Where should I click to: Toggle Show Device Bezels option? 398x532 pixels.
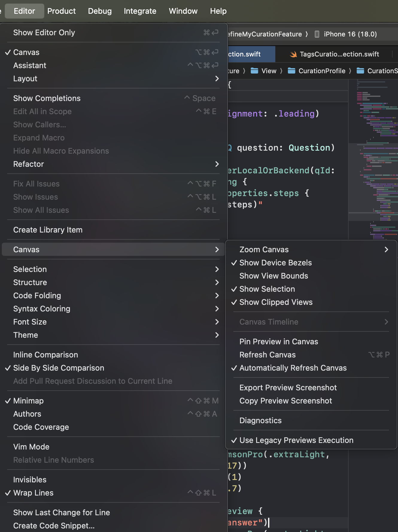point(275,263)
